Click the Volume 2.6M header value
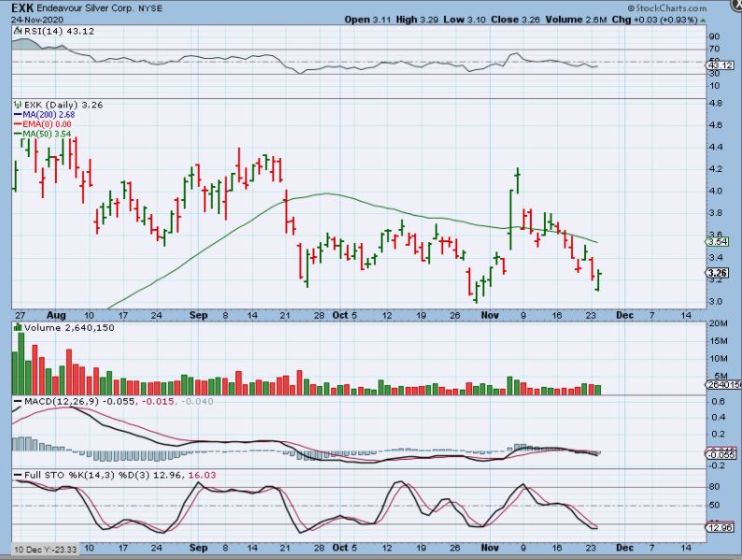 pyautogui.click(x=576, y=20)
